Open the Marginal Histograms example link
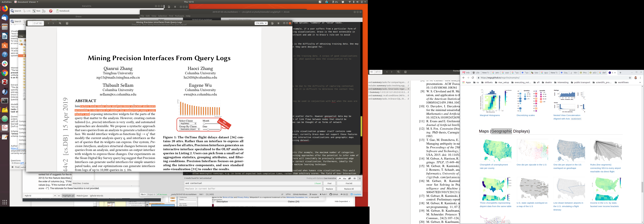The image size is (644, 224). pos(489,115)
